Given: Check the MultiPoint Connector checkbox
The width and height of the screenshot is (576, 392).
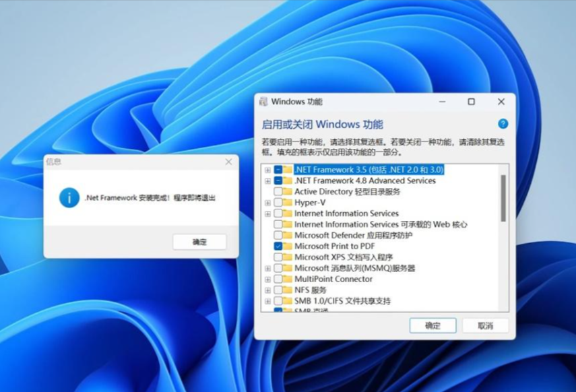Looking at the screenshot, I should pyautogui.click(x=278, y=280).
